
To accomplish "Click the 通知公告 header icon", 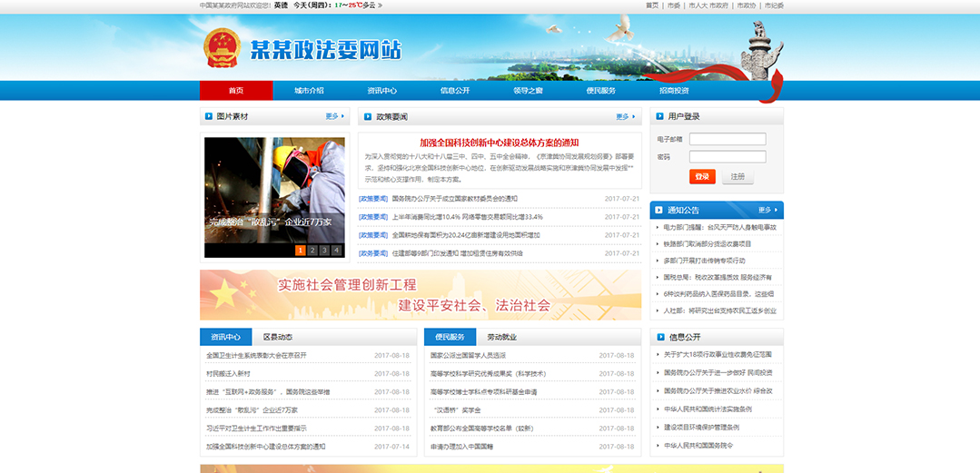I will (x=659, y=210).
